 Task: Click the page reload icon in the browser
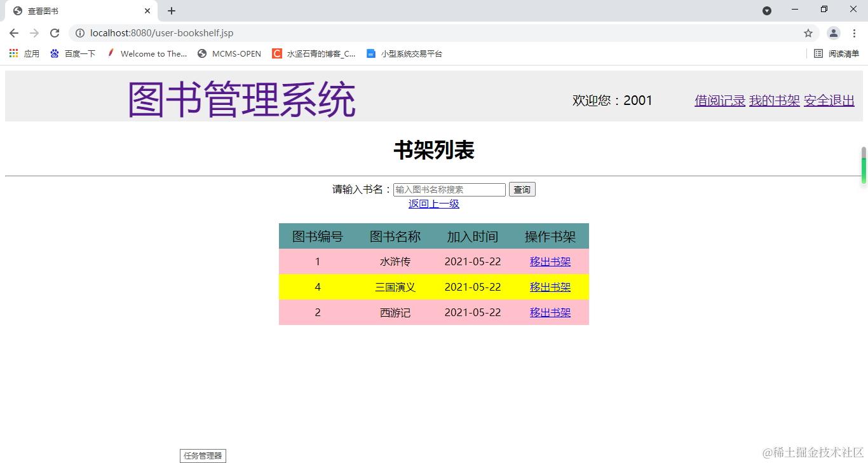(55, 32)
